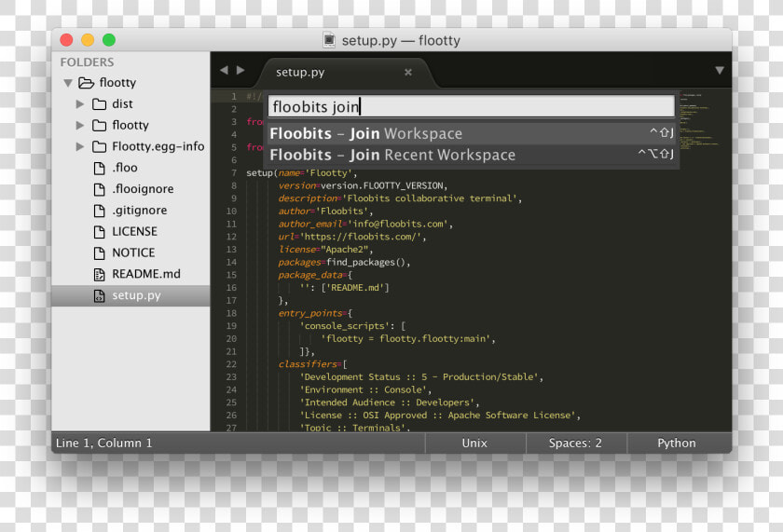Image resolution: width=783 pixels, height=532 pixels.
Task: Click the open flootty root folder icon
Action: point(86,83)
